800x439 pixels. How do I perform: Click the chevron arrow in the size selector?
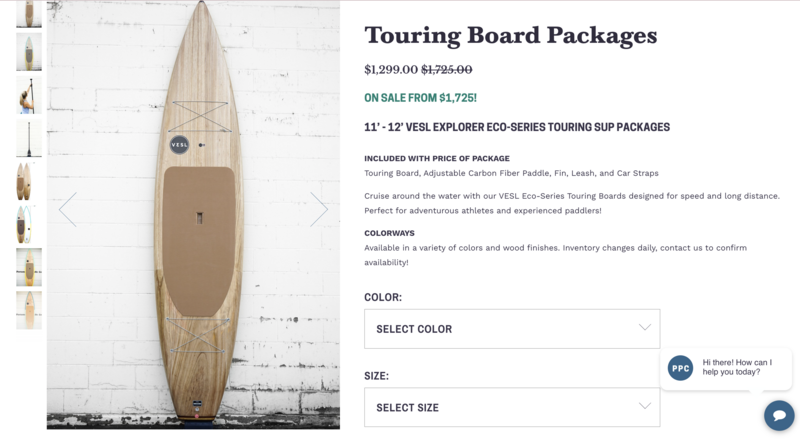coord(645,406)
